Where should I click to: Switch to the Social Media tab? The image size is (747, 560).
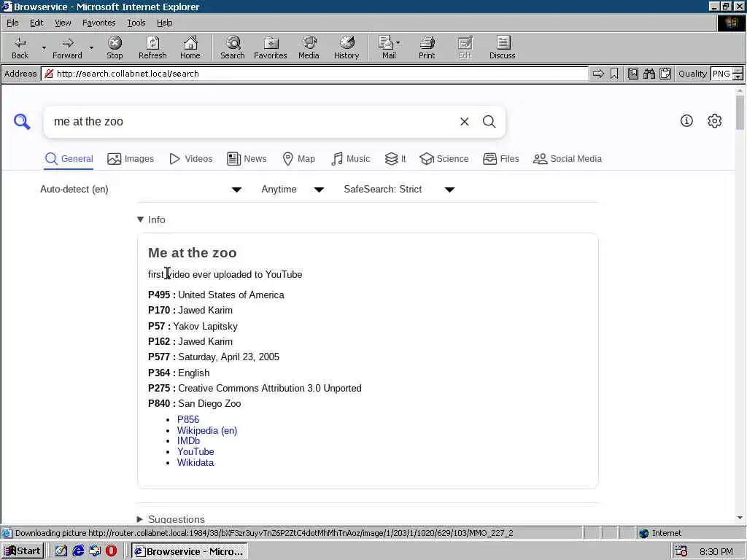pos(568,158)
